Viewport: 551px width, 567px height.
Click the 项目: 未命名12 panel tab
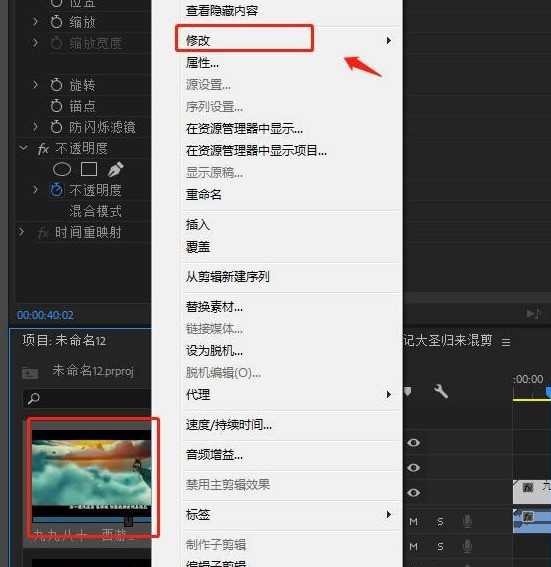[64, 341]
